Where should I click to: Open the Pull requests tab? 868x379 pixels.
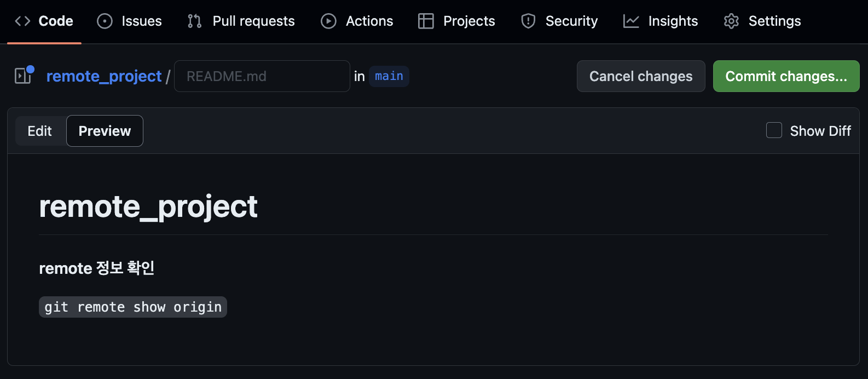coord(241,21)
